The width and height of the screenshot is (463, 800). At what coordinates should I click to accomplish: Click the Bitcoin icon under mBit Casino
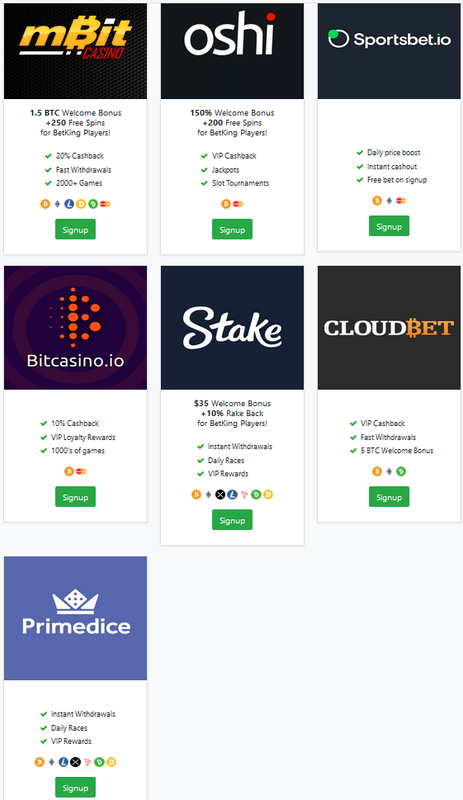45,204
